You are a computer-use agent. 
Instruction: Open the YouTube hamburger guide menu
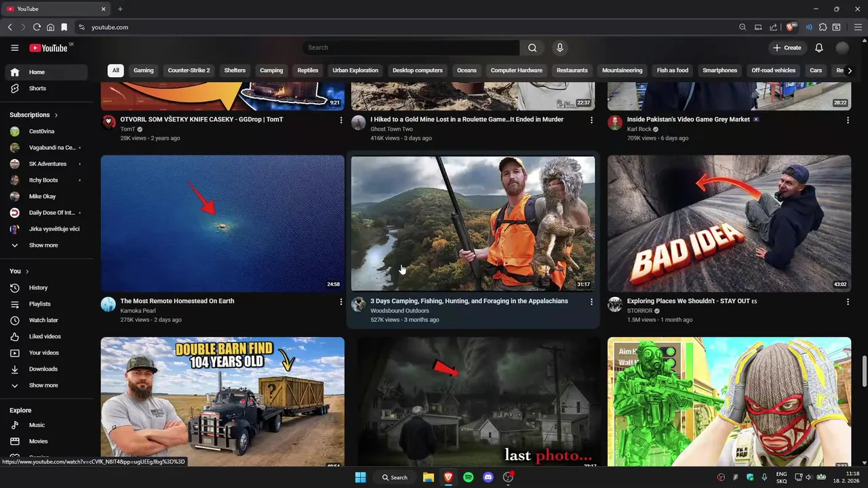(x=15, y=47)
